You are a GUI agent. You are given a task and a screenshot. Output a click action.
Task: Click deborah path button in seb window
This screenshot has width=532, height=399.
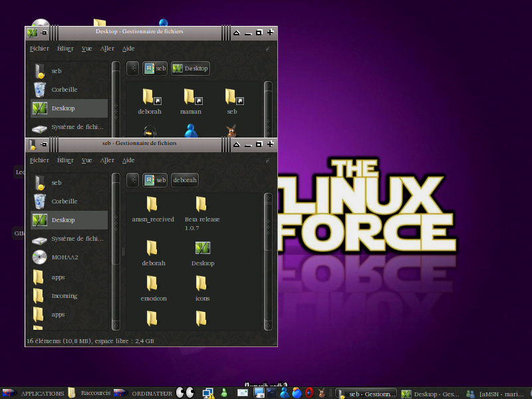(x=185, y=180)
